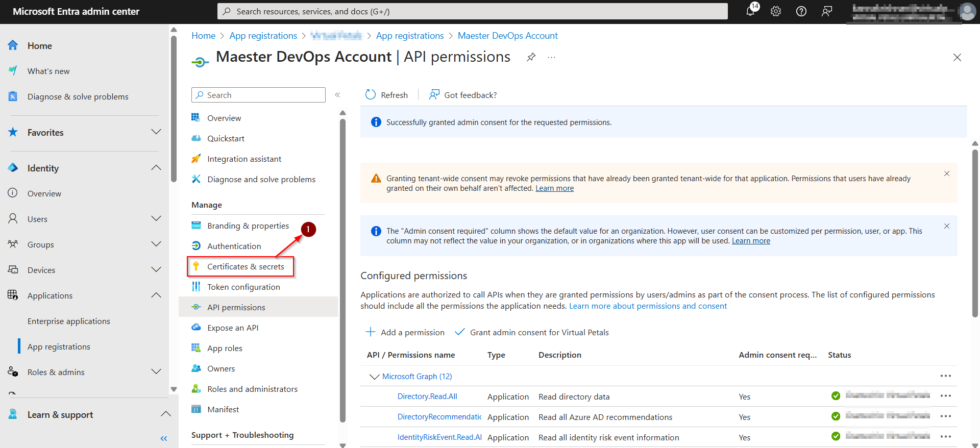Screen dimensions: 980x448
Task: Expand the Users section
Action: click(x=156, y=218)
